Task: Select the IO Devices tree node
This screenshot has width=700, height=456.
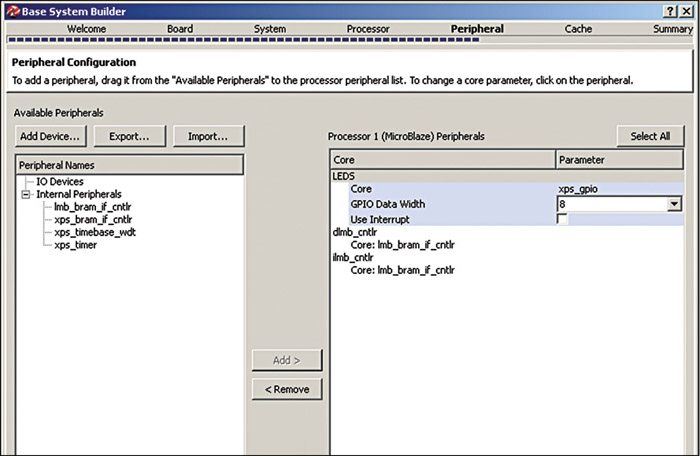Action: click(x=60, y=181)
